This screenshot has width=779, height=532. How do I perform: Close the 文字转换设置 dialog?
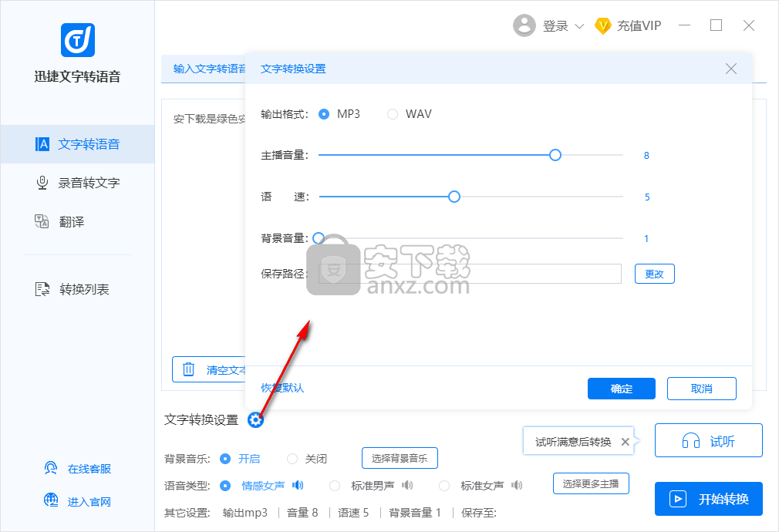pos(731,69)
